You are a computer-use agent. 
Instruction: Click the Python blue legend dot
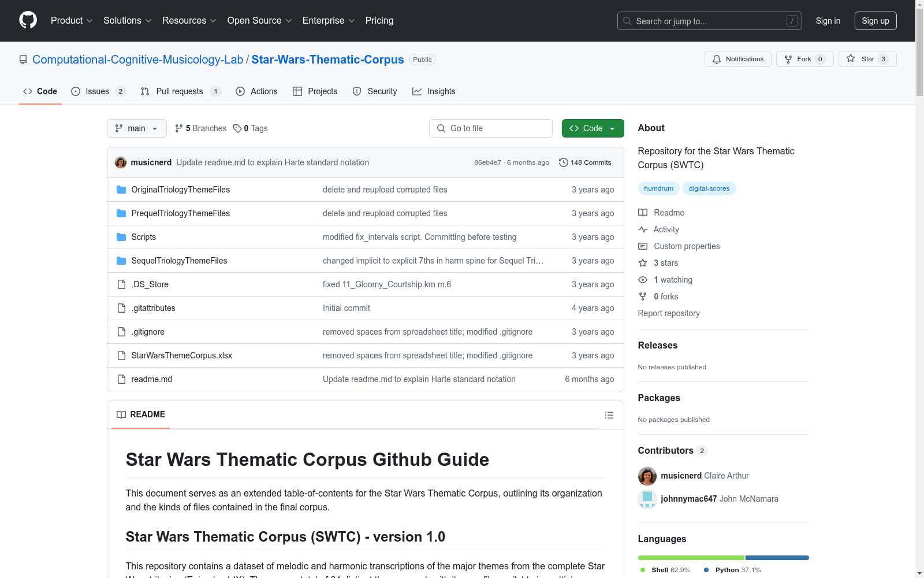tap(706, 570)
